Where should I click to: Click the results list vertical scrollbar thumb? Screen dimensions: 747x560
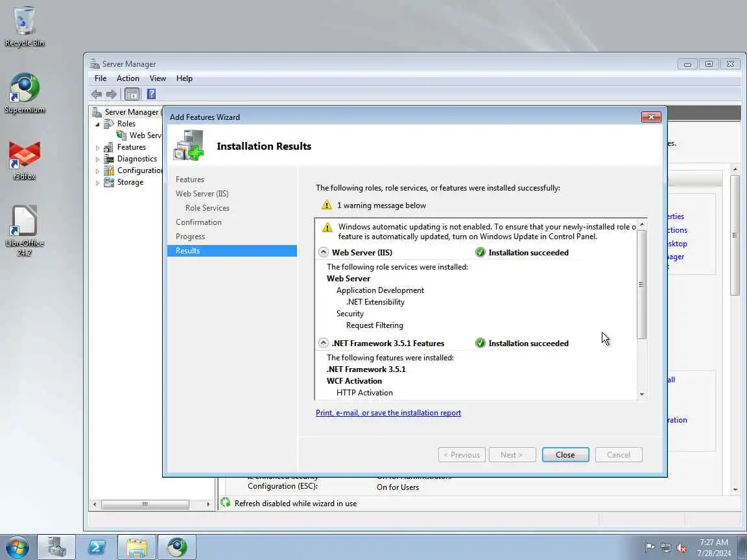click(x=641, y=285)
